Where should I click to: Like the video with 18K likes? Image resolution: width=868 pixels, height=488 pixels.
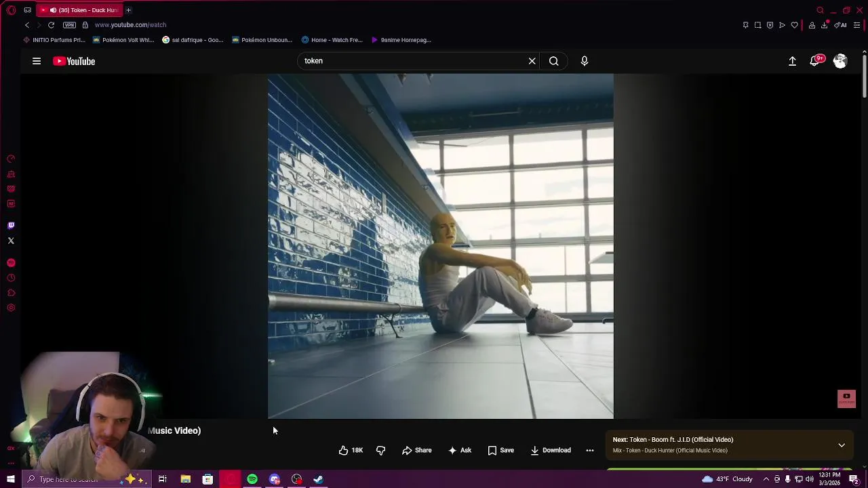(351, 450)
